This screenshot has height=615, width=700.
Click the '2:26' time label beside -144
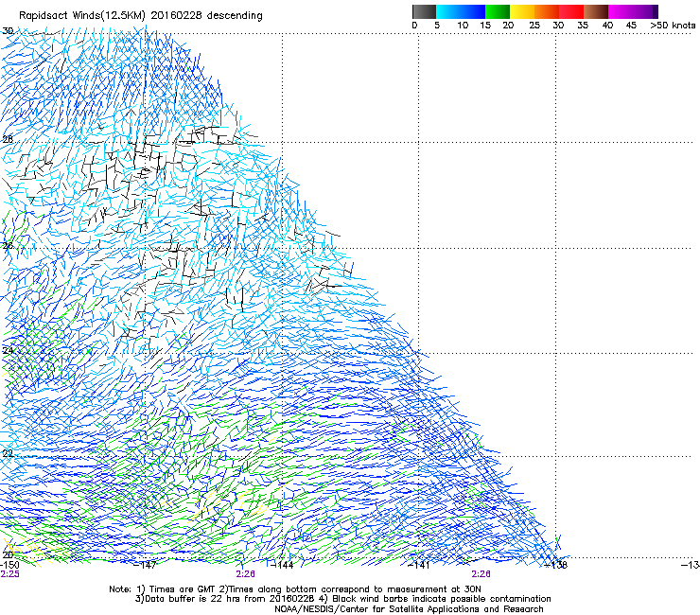[246, 574]
